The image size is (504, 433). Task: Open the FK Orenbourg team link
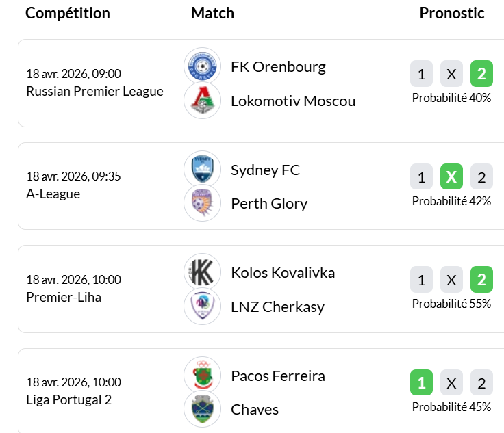click(x=278, y=66)
